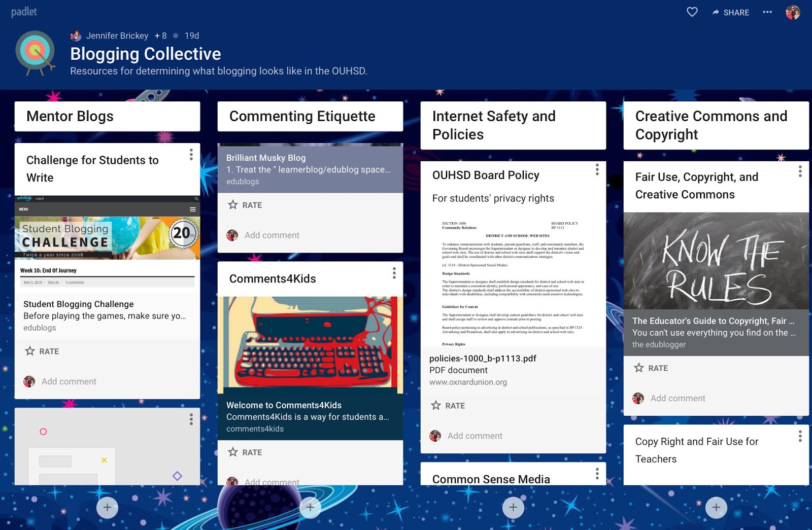This screenshot has height=530, width=812.
Task: Open the user profile avatar in the header
Action: (x=793, y=12)
